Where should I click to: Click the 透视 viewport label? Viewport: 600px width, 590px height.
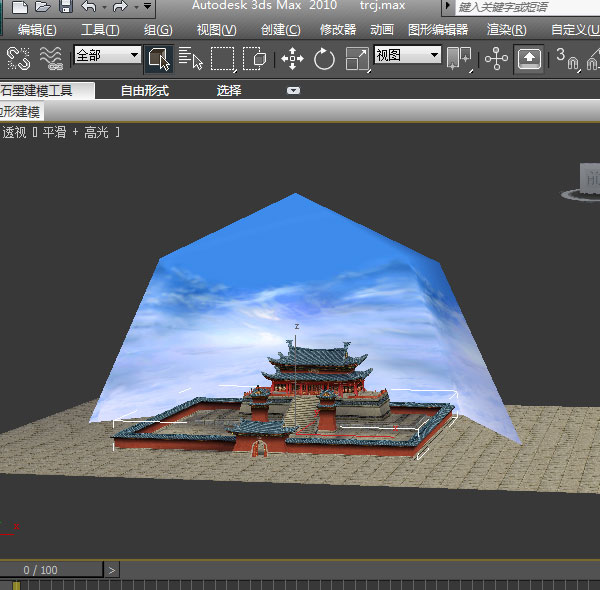click(14, 132)
